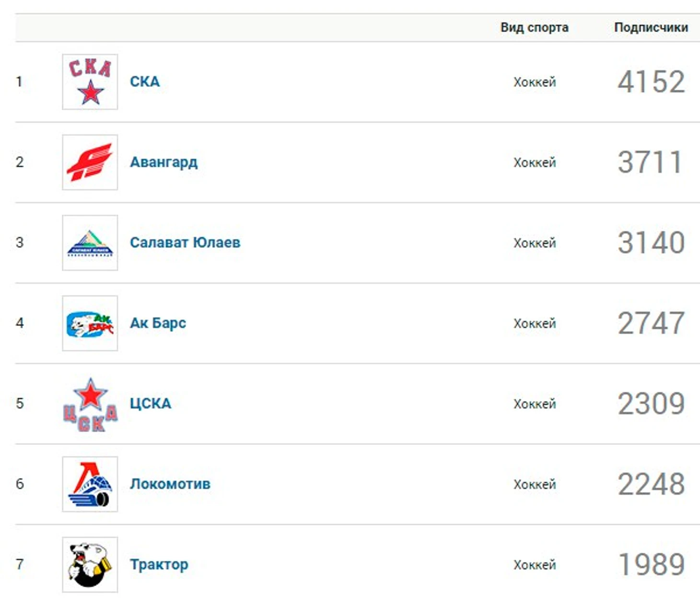700x602 pixels.
Task: Open the Авангард red logo
Action: point(90,162)
